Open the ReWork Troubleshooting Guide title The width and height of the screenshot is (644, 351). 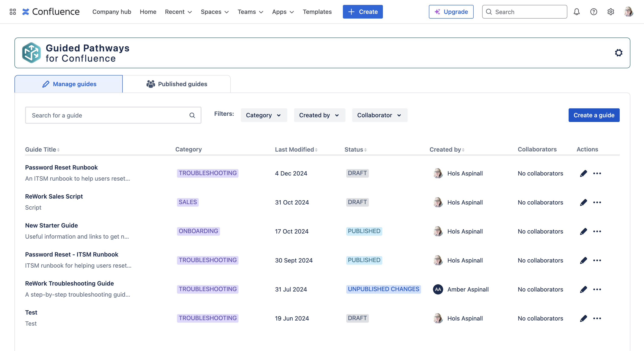click(x=69, y=283)
